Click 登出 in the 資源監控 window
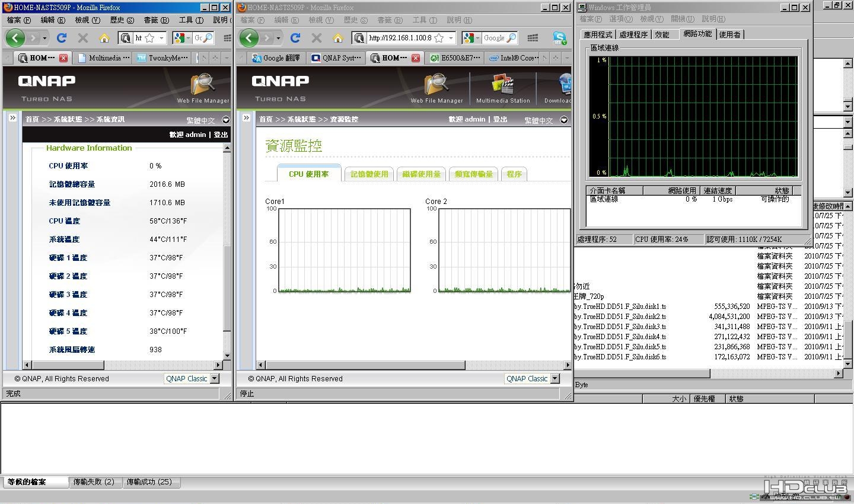The height and width of the screenshot is (504, 854). tap(501, 119)
